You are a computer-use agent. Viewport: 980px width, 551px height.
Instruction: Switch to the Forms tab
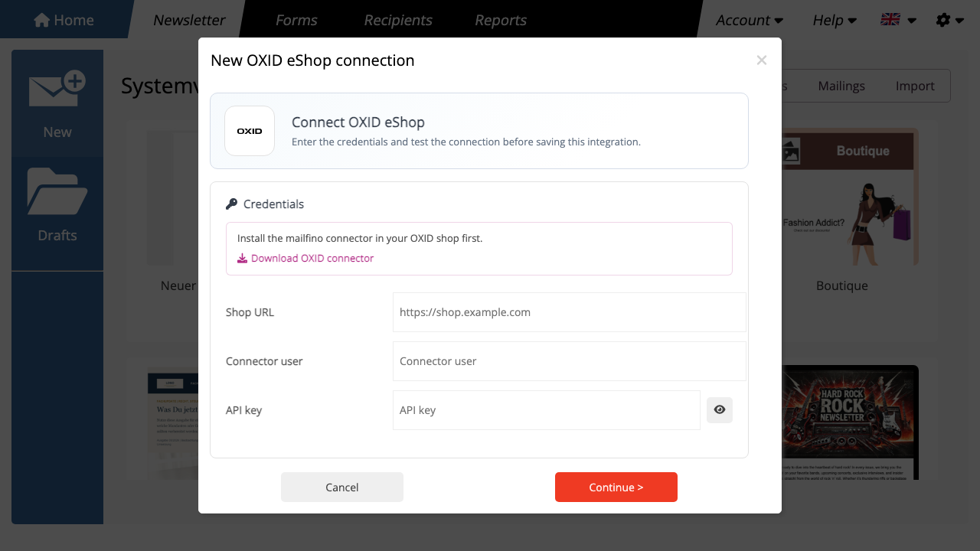tap(296, 20)
